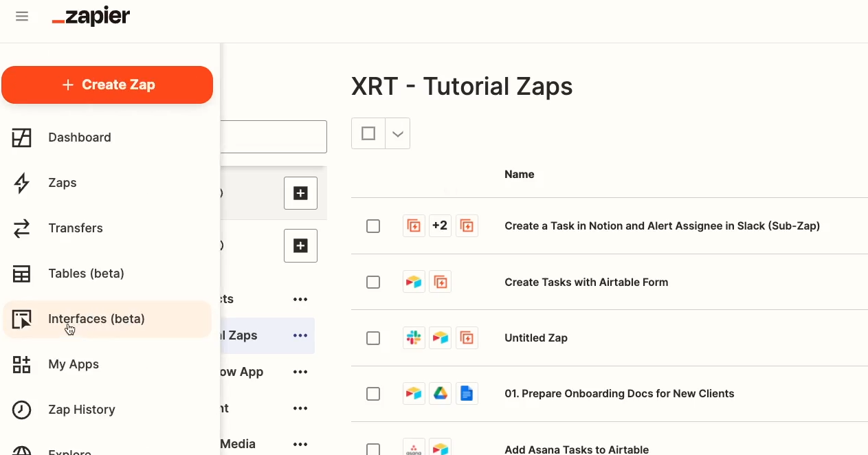This screenshot has width=868, height=455.
Task: Click the folder search input field
Action: point(274,137)
